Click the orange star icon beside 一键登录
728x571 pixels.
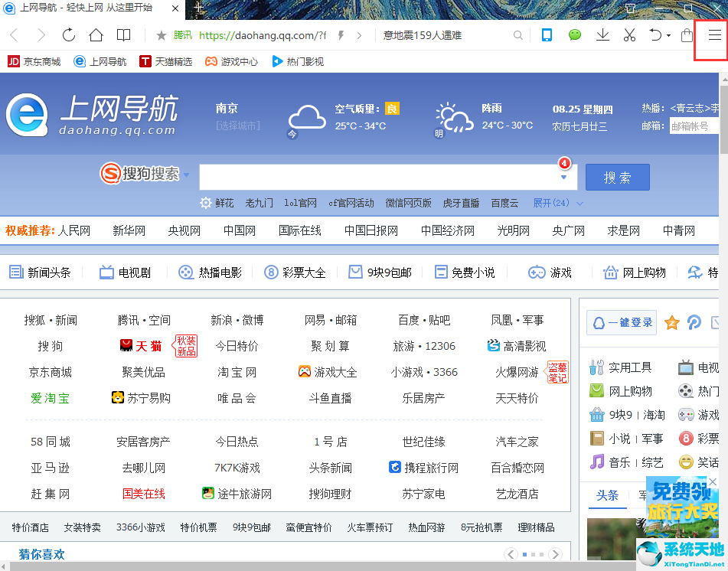(672, 323)
